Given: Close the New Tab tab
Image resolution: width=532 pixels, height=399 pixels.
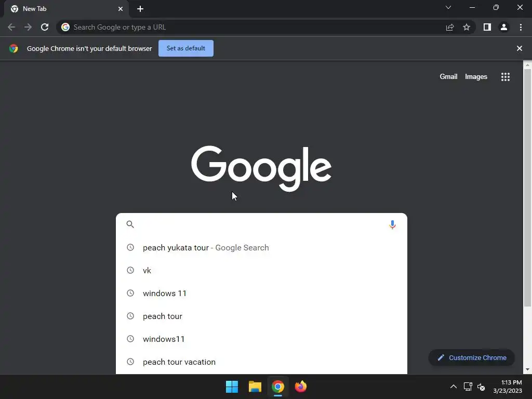Looking at the screenshot, I should (x=121, y=9).
